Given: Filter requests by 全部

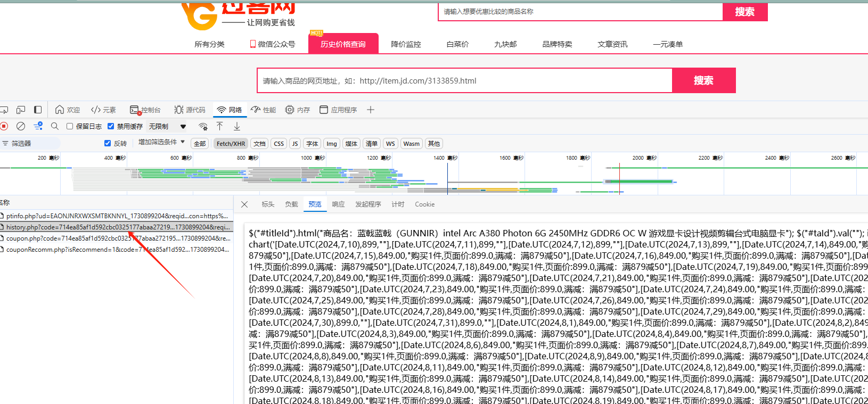Looking at the screenshot, I should [200, 144].
